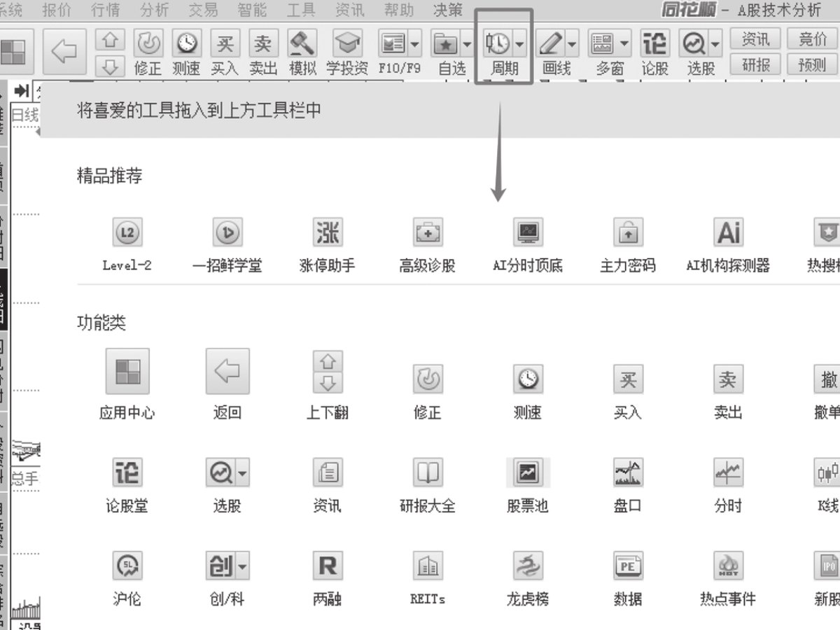Select the AI分时顶底 tool icon
Image resolution: width=840 pixels, height=630 pixels.
point(527,232)
